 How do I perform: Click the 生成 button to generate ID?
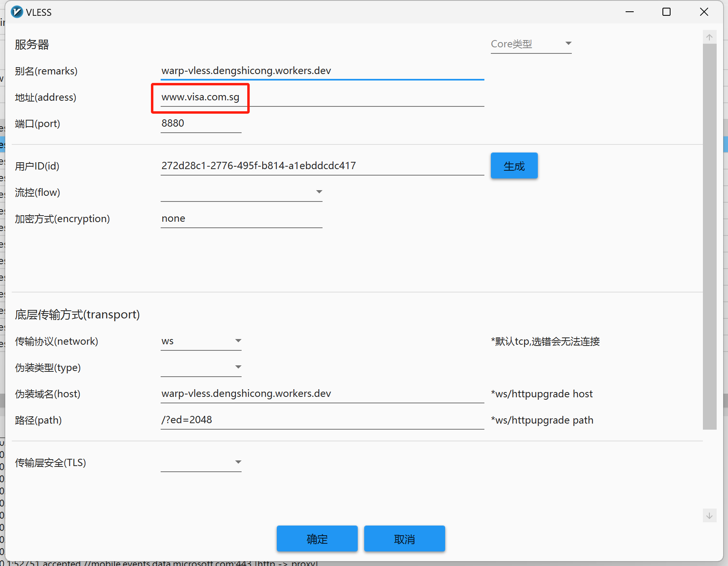514,166
